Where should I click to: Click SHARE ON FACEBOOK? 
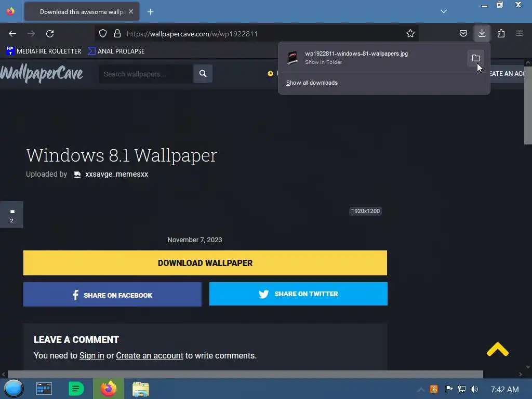pyautogui.click(x=112, y=295)
